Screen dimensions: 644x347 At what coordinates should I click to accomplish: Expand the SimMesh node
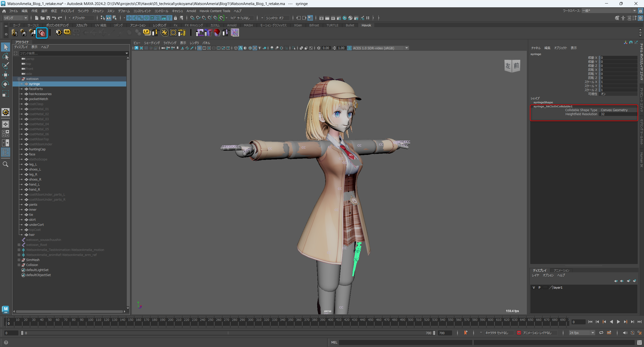(x=19, y=260)
